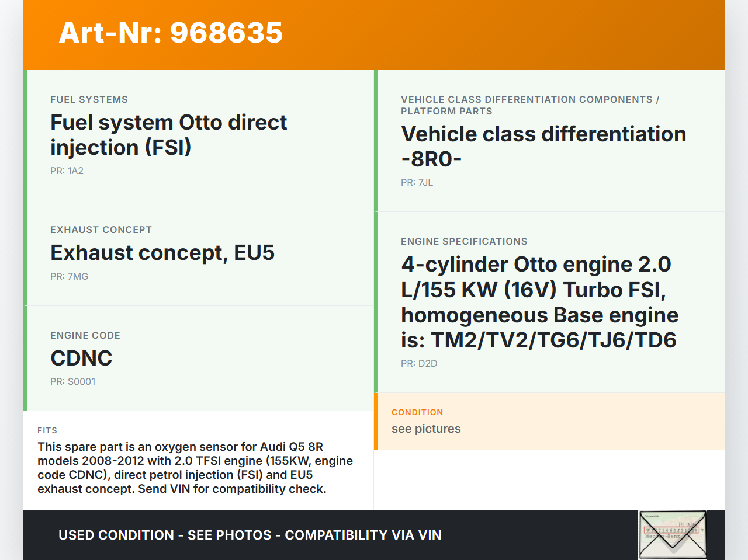
Task: Select the large "CDNC" engine code heading
Action: coord(81,358)
